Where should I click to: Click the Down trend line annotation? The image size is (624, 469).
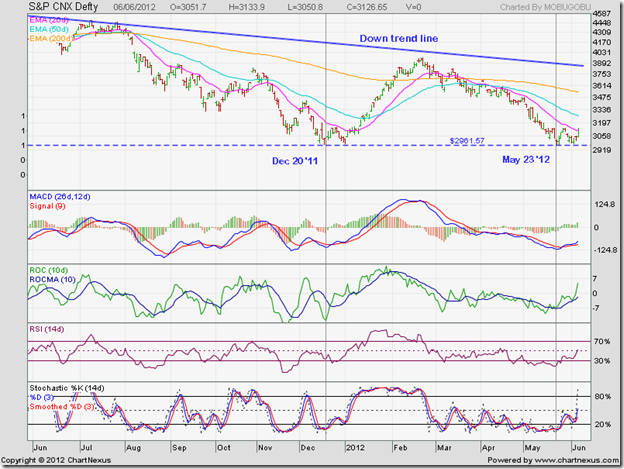(x=399, y=39)
